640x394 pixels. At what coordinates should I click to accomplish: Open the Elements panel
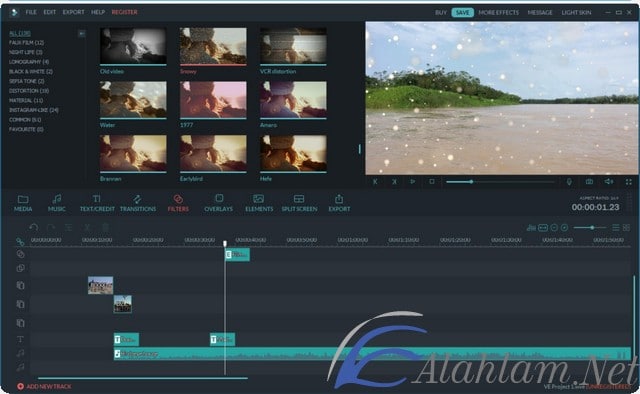coord(259,203)
